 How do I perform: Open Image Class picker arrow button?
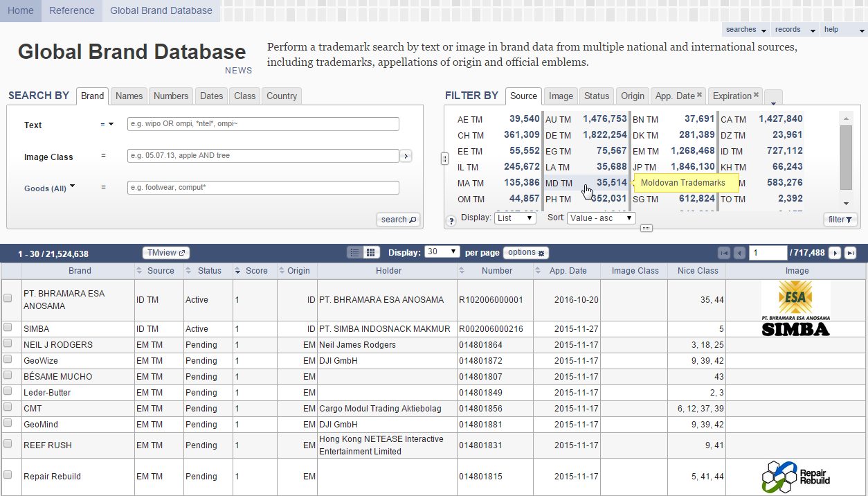(x=406, y=157)
